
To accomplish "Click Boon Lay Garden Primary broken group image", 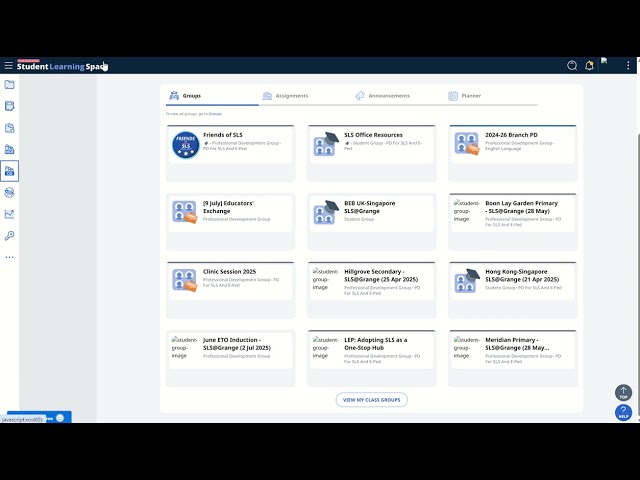I will [467, 211].
